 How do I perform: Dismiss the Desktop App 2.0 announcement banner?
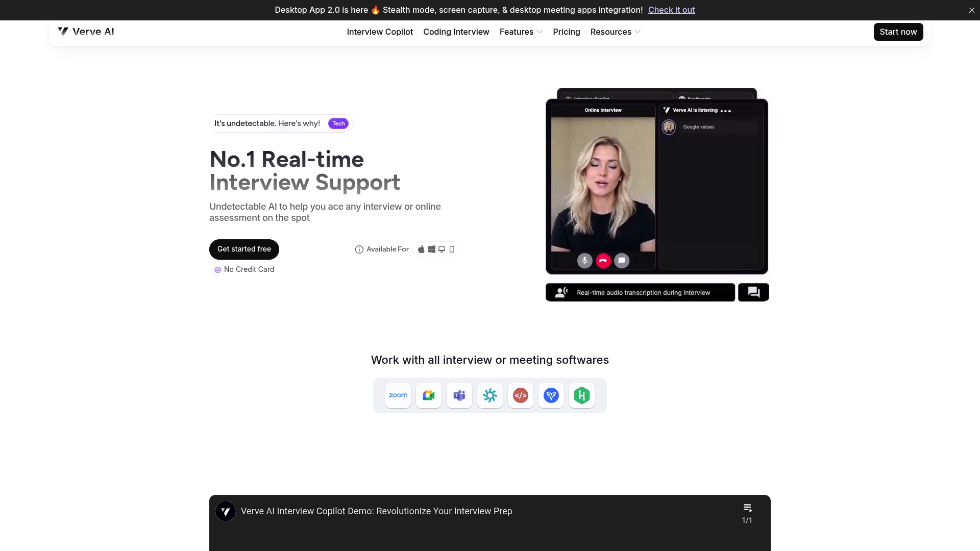971,10
